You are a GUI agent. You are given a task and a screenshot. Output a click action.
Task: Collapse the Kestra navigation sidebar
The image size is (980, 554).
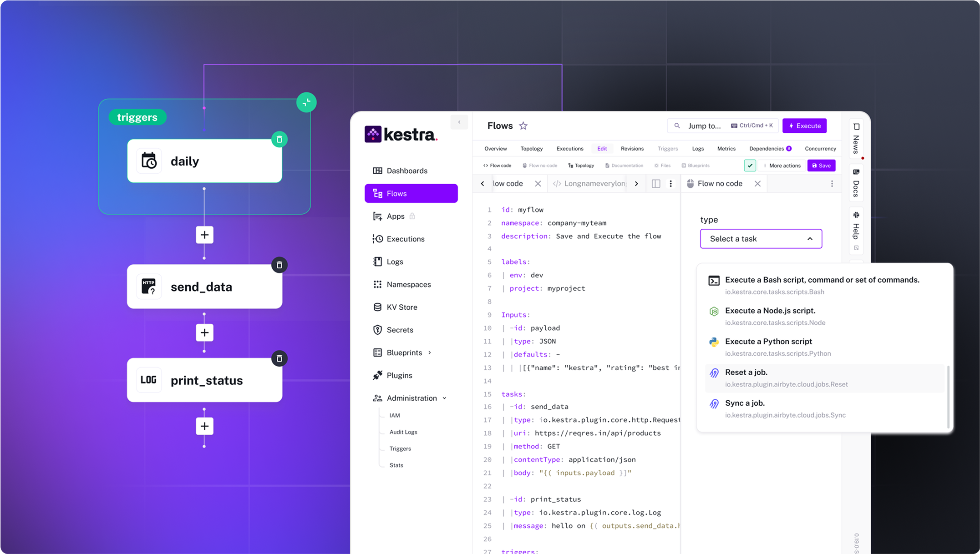coord(459,122)
